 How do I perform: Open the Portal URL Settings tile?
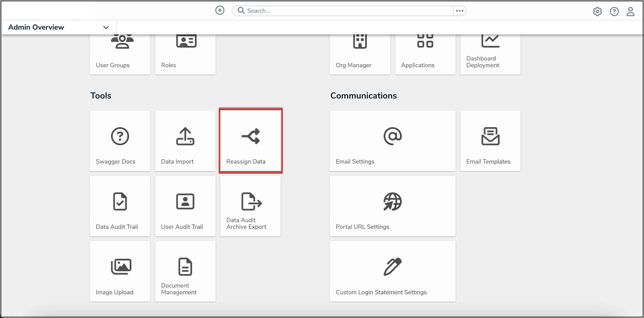(393, 206)
